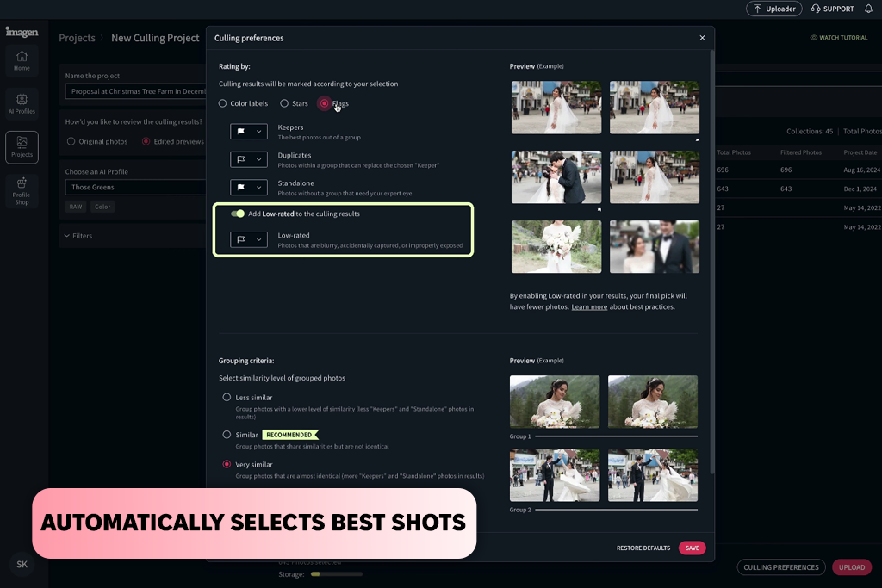Viewport: 882px width, 588px height.
Task: Click the SK user avatar
Action: pyautogui.click(x=22, y=564)
